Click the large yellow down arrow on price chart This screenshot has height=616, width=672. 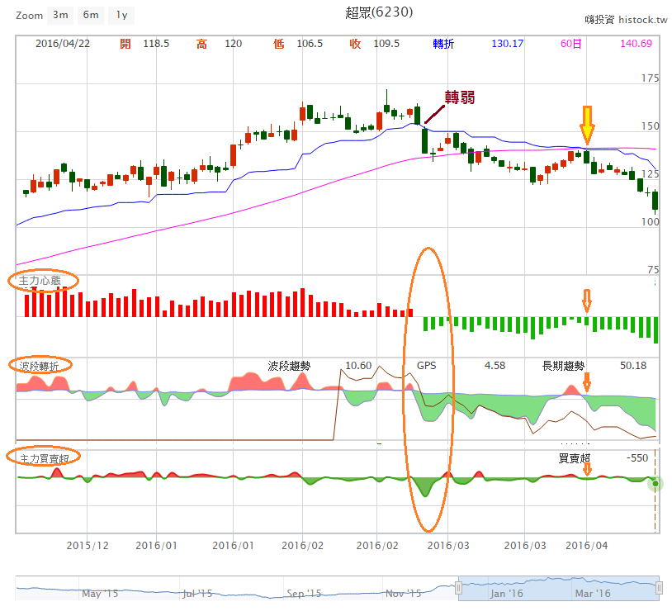point(587,124)
